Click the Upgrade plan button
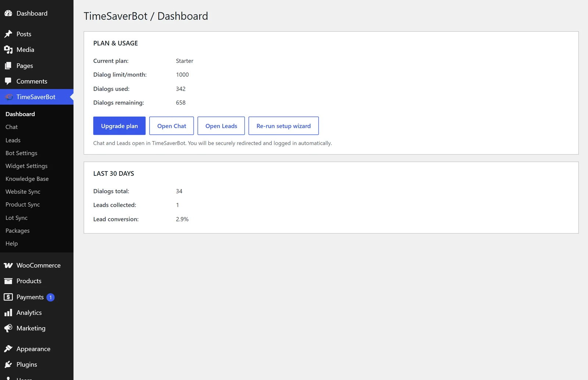 (x=119, y=126)
